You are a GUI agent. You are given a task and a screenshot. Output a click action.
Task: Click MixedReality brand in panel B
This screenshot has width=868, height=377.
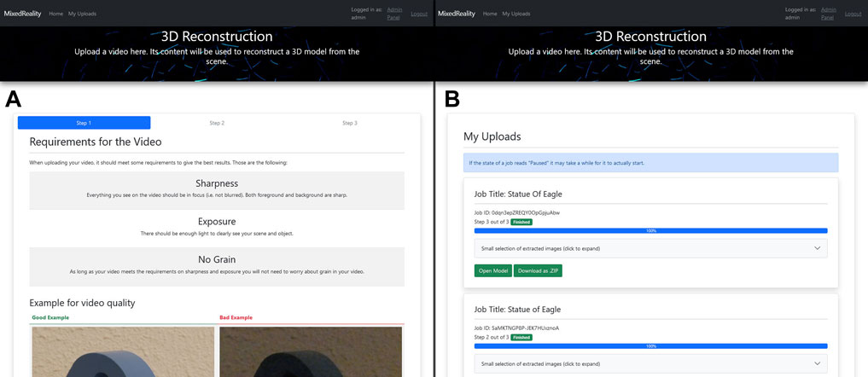[x=457, y=14]
